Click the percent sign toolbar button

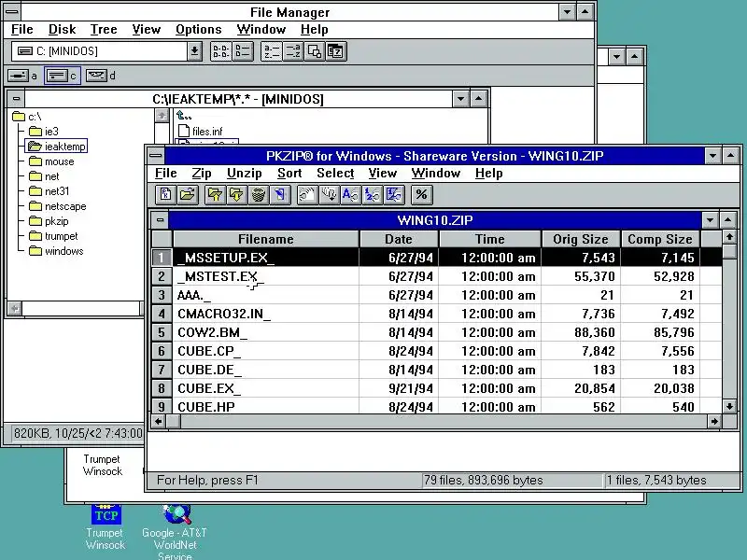(421, 194)
